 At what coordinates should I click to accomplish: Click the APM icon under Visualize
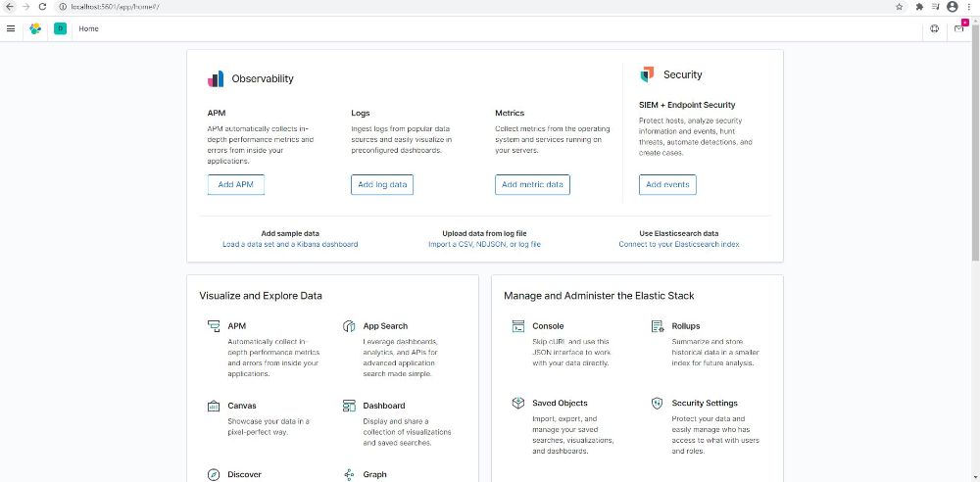[x=214, y=326]
